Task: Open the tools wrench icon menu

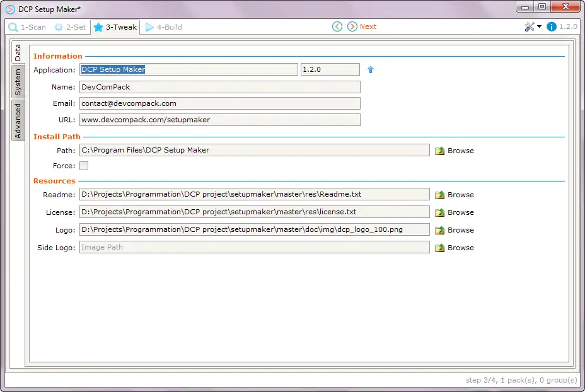Action: pos(530,27)
